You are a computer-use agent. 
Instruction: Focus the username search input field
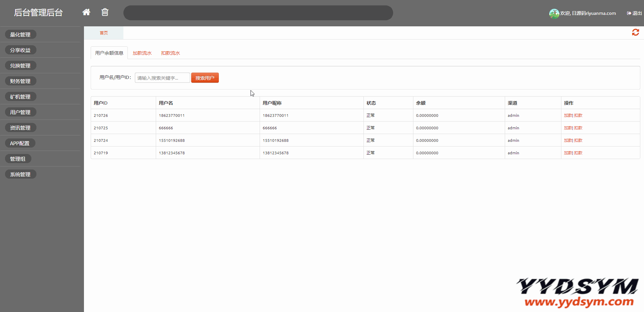(162, 78)
